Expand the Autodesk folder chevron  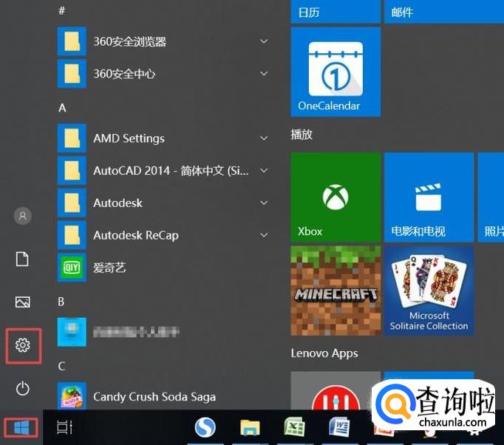pyautogui.click(x=264, y=203)
